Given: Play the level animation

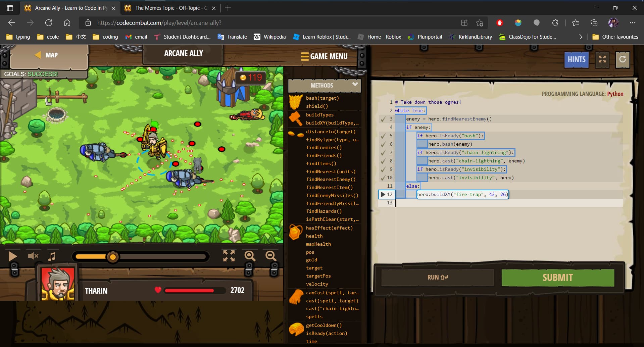Looking at the screenshot, I should [x=13, y=256].
